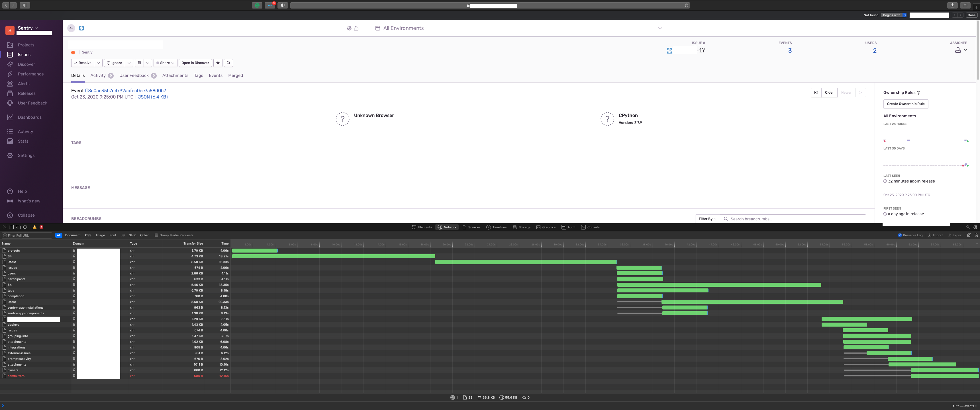Open the Share dropdown
Screen dimensions: 980x410
[x=166, y=63]
